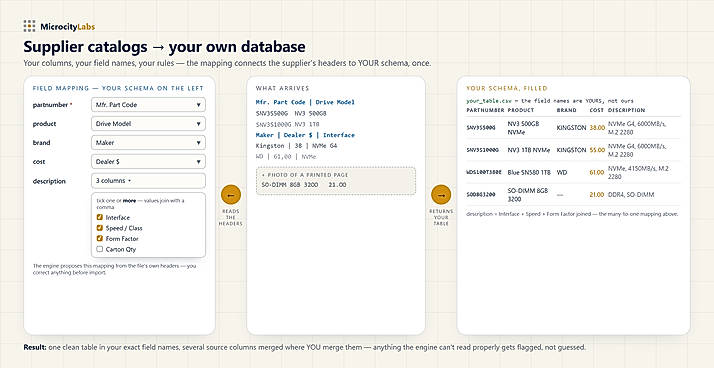Click the 'FIELD MAPPING' panel heading
The image size is (714, 368).
[118, 88]
